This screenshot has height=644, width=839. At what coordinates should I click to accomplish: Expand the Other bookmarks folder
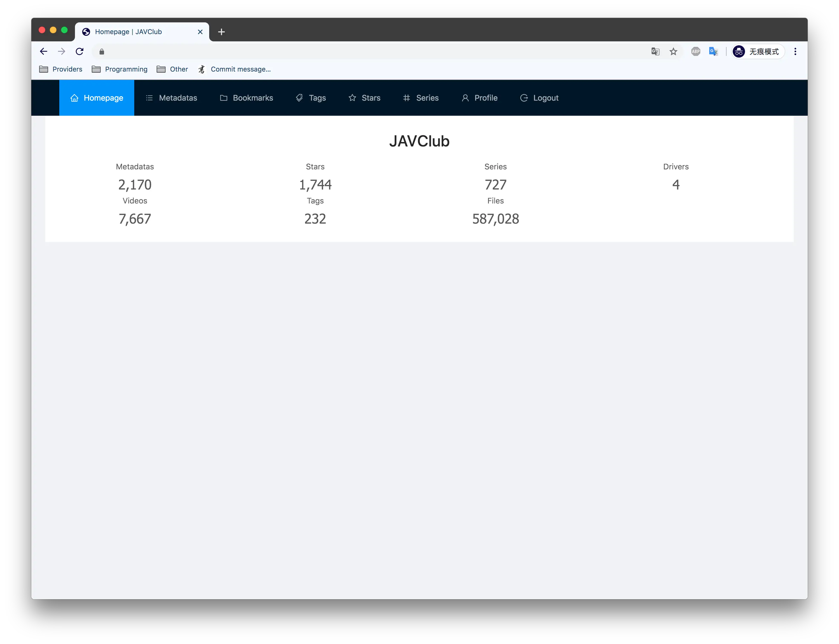tap(172, 69)
